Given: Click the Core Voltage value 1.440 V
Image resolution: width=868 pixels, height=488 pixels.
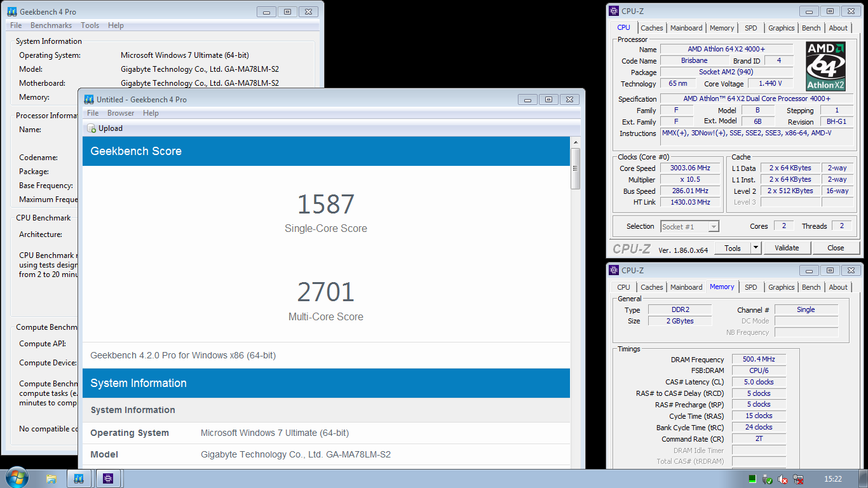Looking at the screenshot, I should [x=770, y=84].
